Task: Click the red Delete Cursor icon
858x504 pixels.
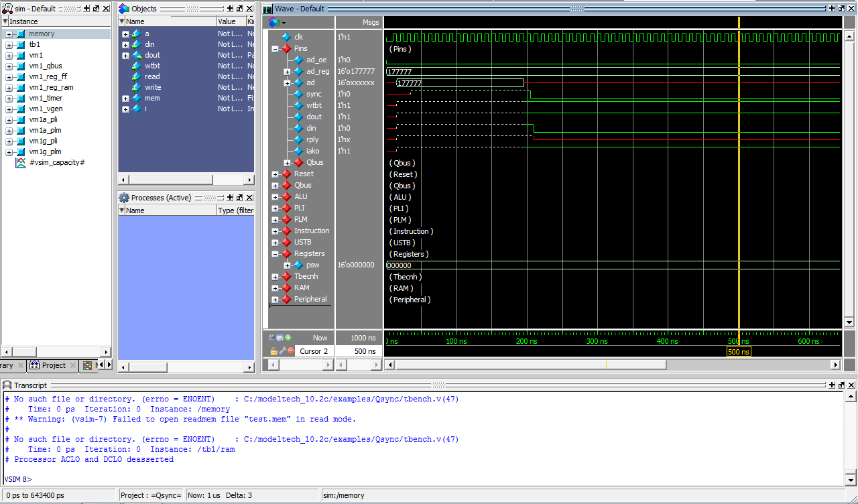Action: pos(292,351)
